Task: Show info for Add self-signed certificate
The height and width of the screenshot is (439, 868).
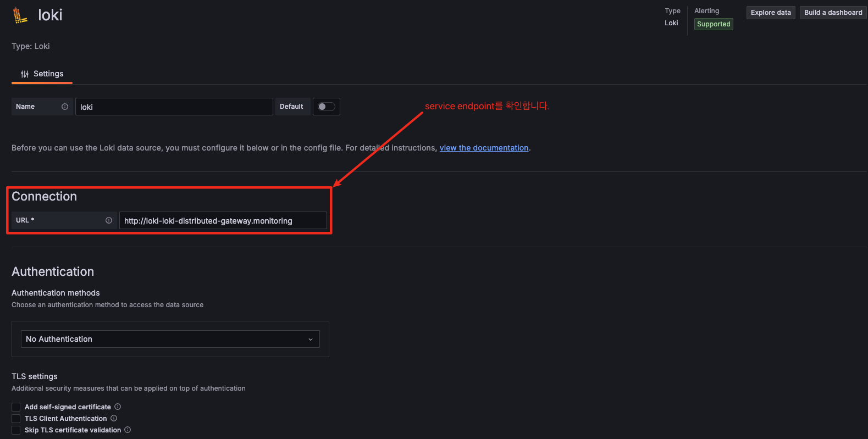Action: coord(118,407)
